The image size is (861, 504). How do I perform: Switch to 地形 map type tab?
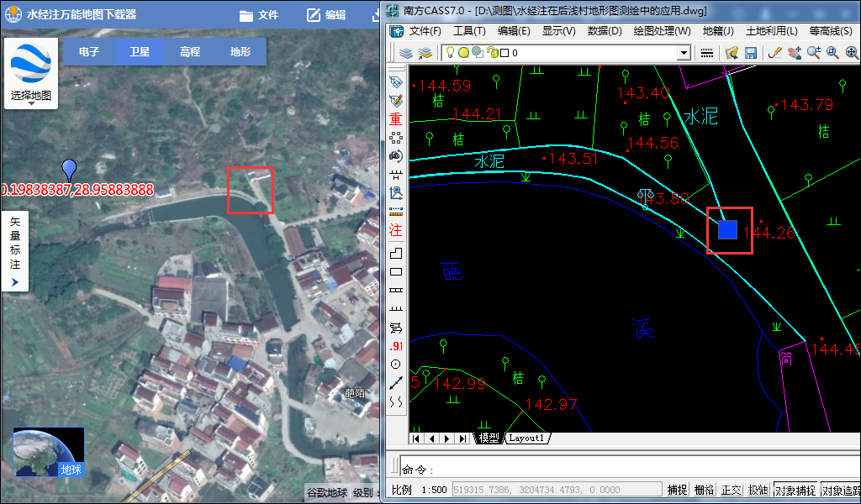pos(240,51)
